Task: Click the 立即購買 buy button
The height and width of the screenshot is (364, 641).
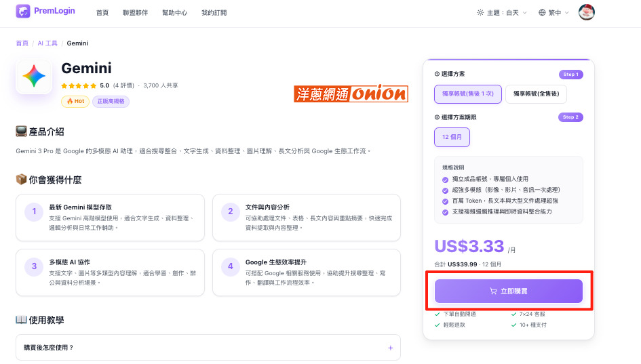Action: pos(509,291)
